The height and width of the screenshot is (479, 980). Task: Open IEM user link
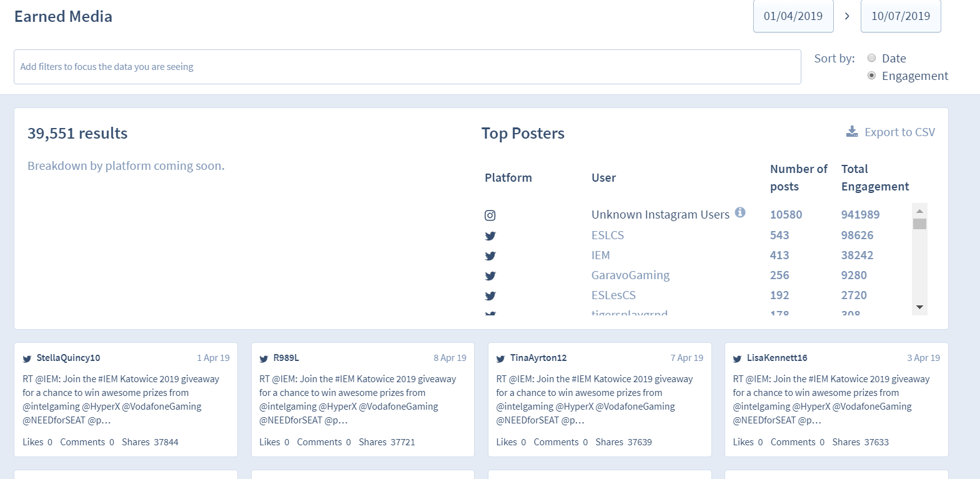[600, 255]
